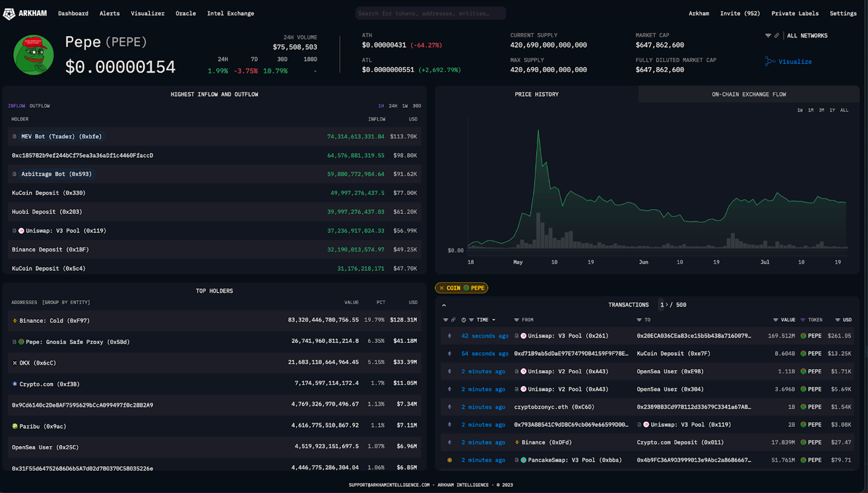Go to next transactions page arrow
The image size is (868, 493).
pos(667,305)
